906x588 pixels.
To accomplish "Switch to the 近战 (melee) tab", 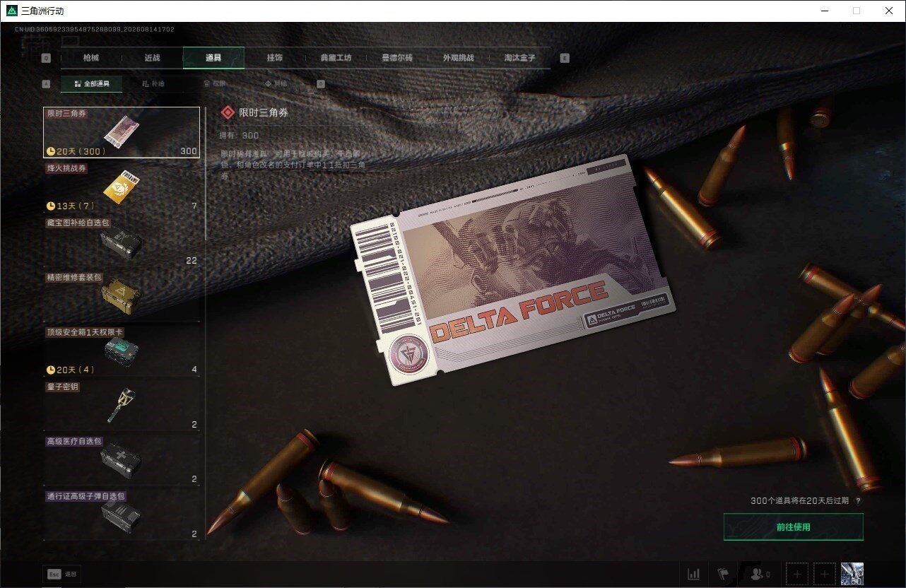I will click(152, 58).
